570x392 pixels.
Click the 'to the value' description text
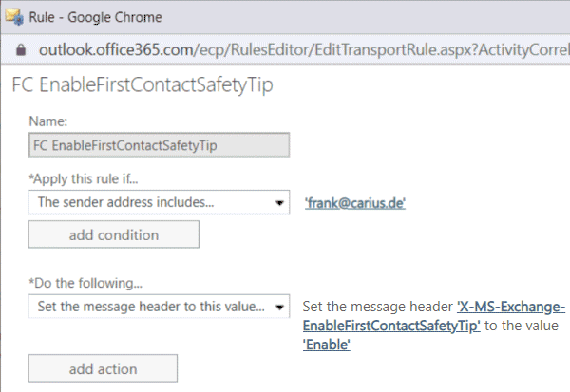[522, 326]
